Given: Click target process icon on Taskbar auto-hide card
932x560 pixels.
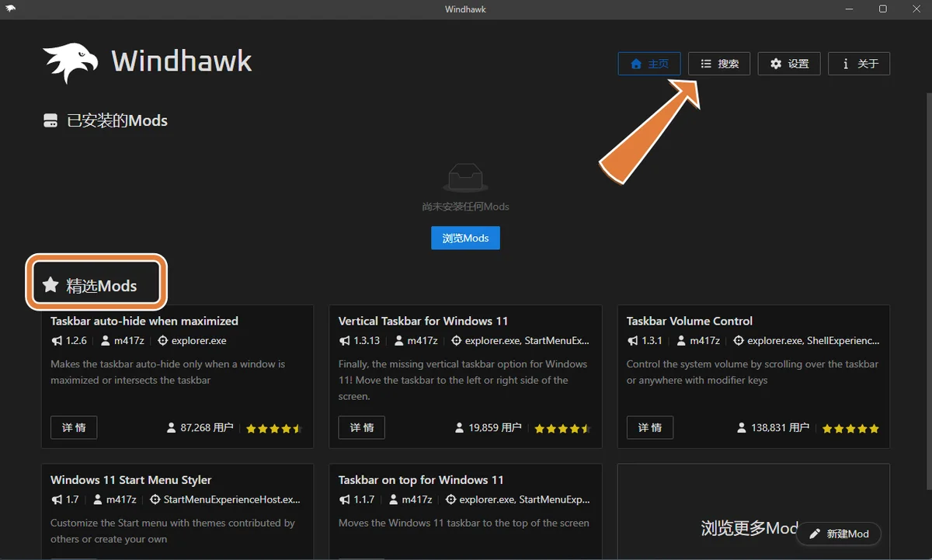Looking at the screenshot, I should pyautogui.click(x=162, y=341).
